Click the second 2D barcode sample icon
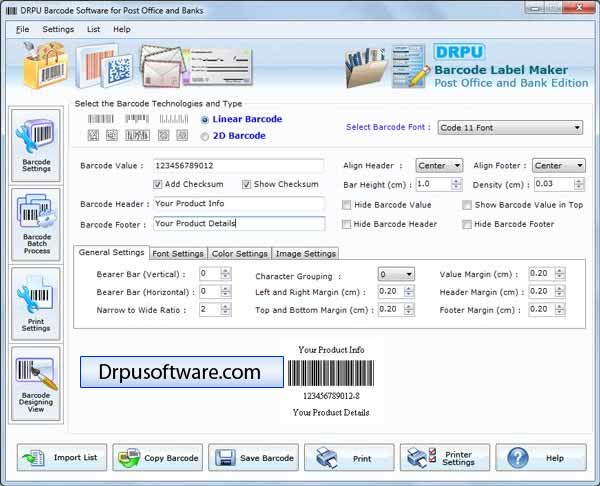This screenshot has width=600, height=486. [112, 135]
